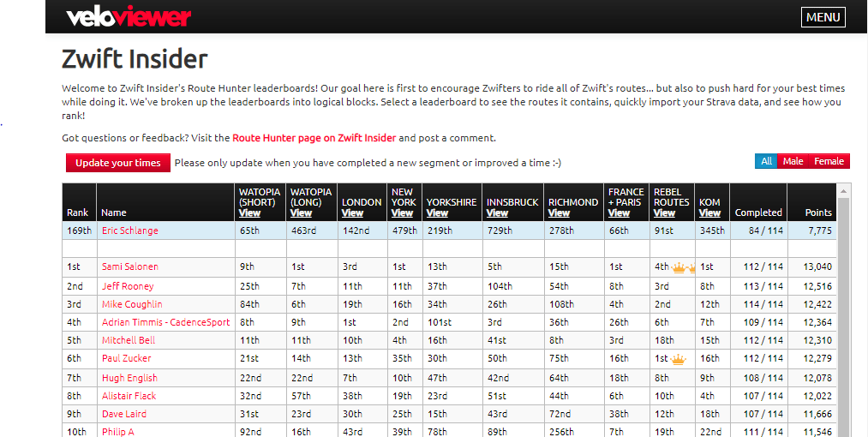Open Eric Schlange's profile
The width and height of the screenshot is (868, 437).
coord(129,230)
